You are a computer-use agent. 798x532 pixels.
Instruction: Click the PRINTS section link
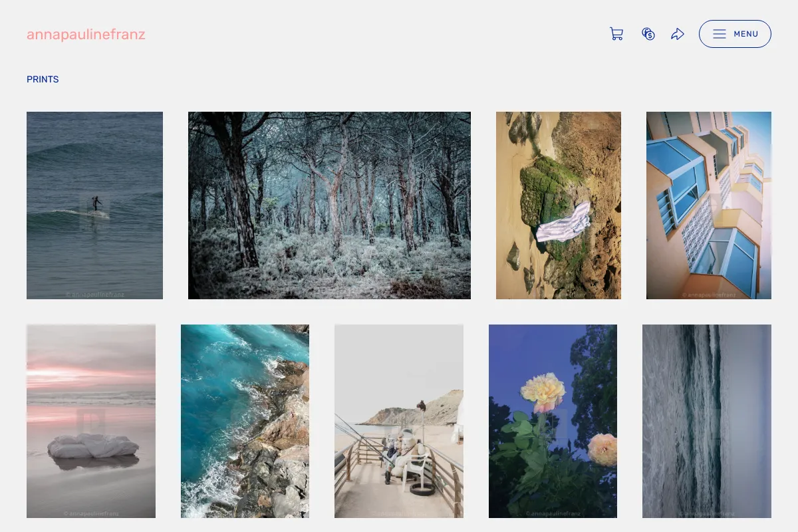pos(43,79)
